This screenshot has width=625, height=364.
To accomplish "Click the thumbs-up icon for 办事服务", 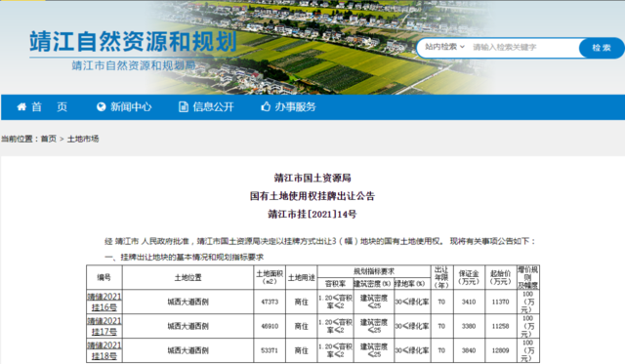I will 266,106.
